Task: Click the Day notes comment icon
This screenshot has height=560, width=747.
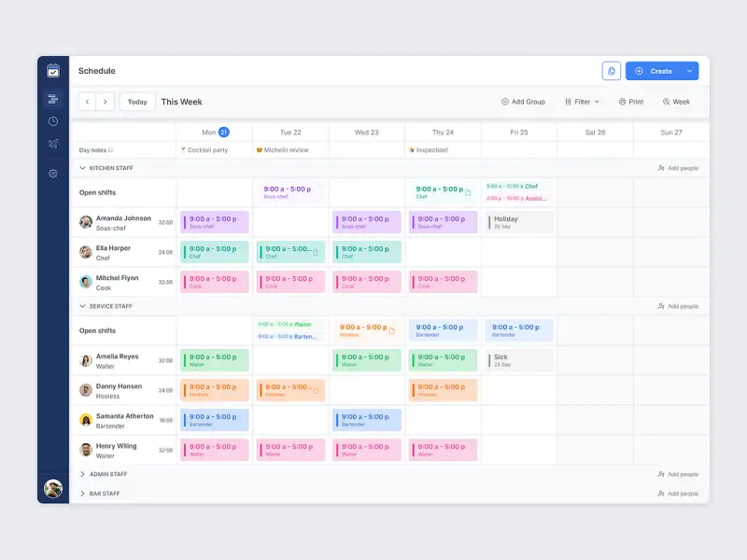Action: (x=111, y=150)
